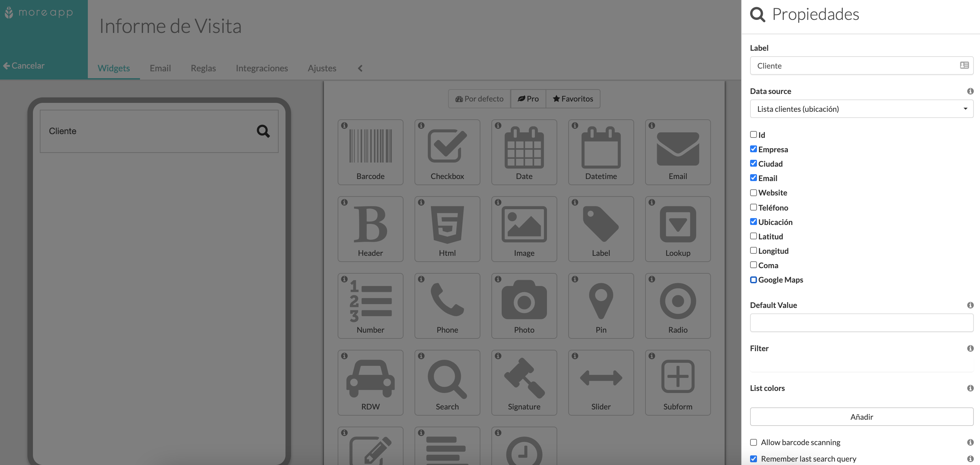
Task: Toggle the Empresa checkbox on
Action: point(753,149)
